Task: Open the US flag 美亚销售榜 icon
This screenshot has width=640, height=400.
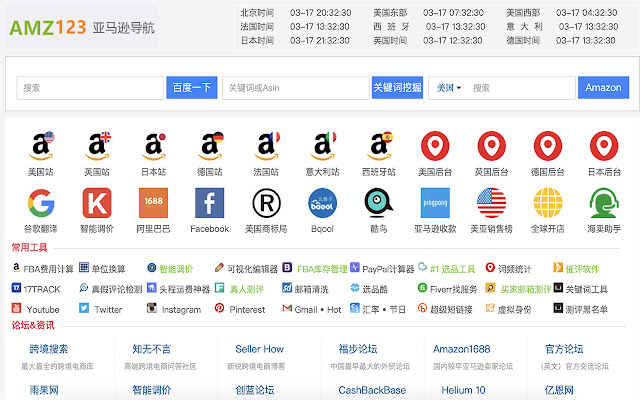Action: coord(491,203)
